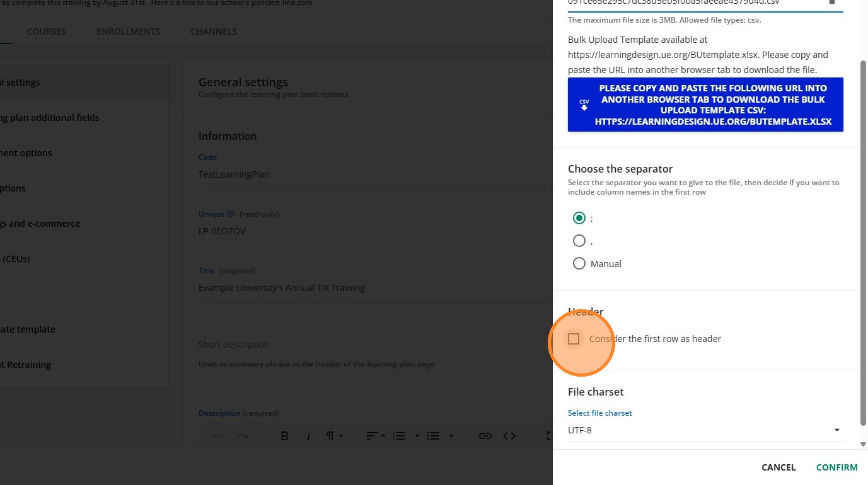Open the paragraph format menu
The width and height of the screenshot is (868, 485).
pos(334,436)
